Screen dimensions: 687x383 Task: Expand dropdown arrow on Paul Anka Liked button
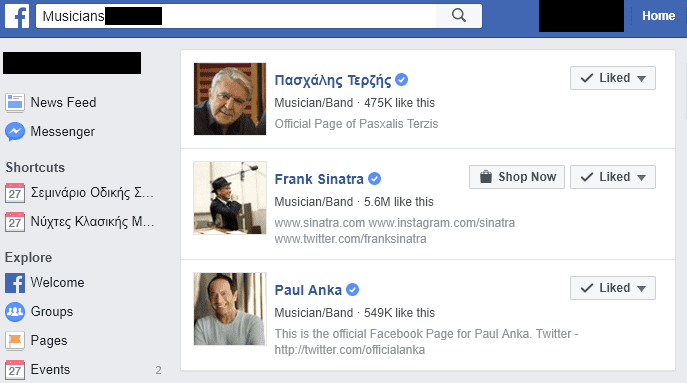coord(641,289)
